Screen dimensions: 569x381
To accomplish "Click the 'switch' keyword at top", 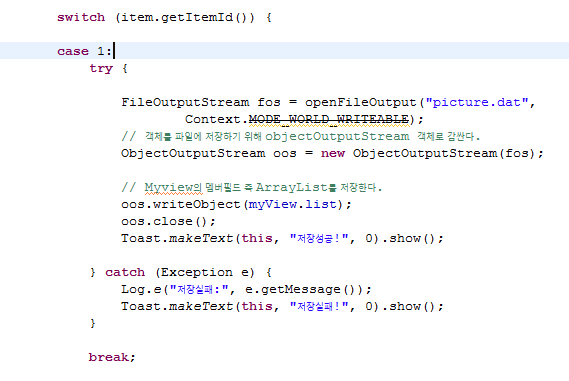I will point(81,17).
